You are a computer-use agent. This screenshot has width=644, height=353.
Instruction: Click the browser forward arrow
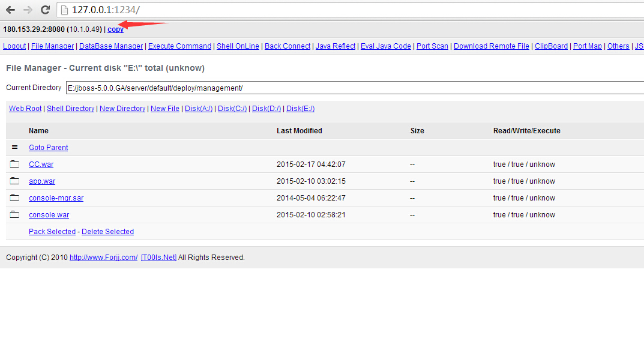28,10
